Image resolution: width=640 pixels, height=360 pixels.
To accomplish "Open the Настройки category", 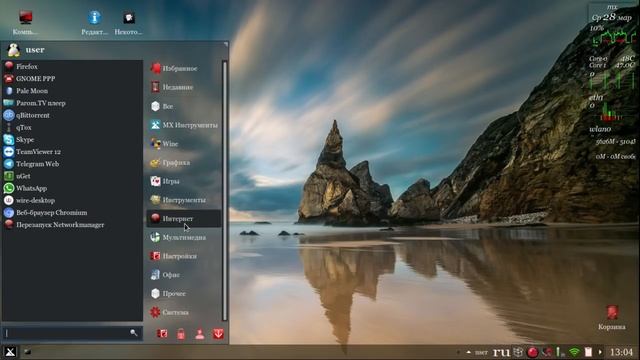I will click(x=184, y=256).
